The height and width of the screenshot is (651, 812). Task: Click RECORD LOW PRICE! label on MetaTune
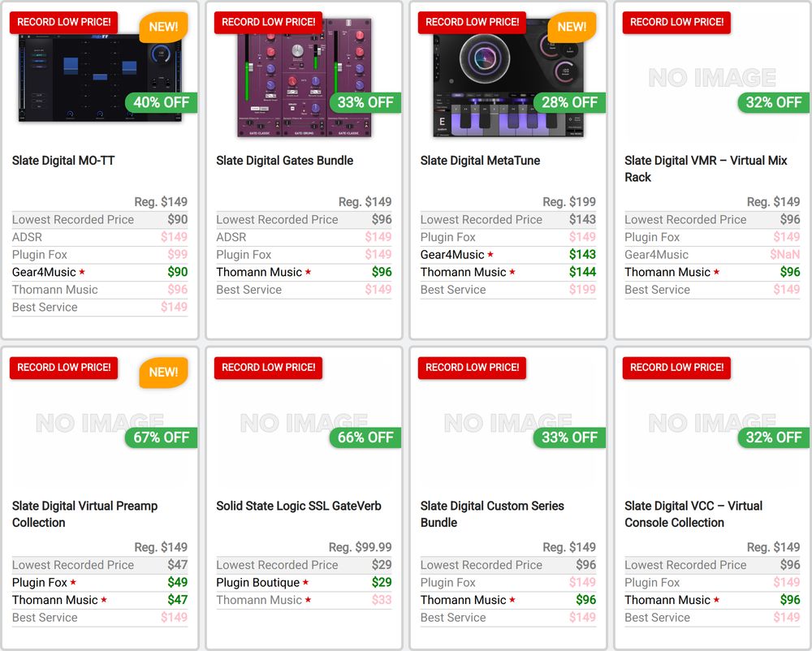[x=473, y=22]
